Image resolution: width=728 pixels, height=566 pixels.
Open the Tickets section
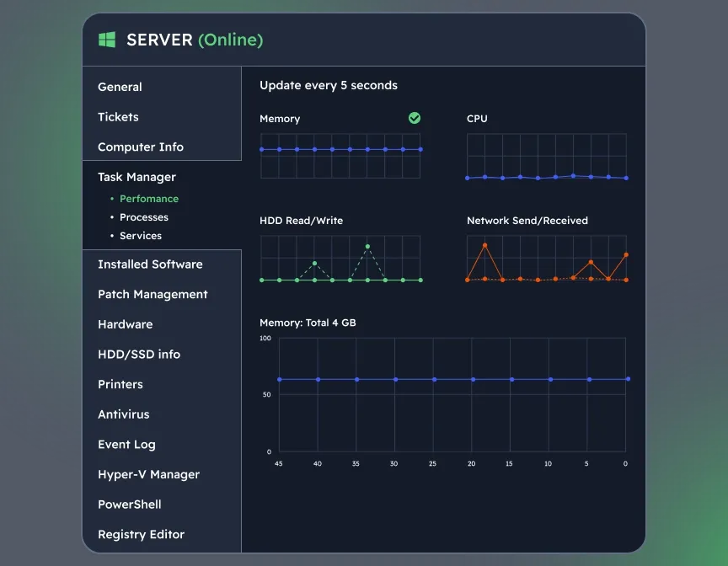[x=117, y=117]
